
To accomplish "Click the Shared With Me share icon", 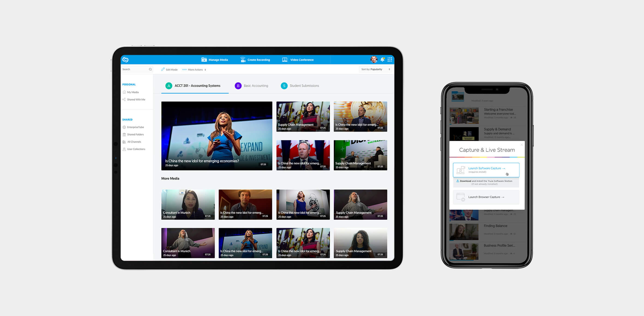I will (124, 100).
